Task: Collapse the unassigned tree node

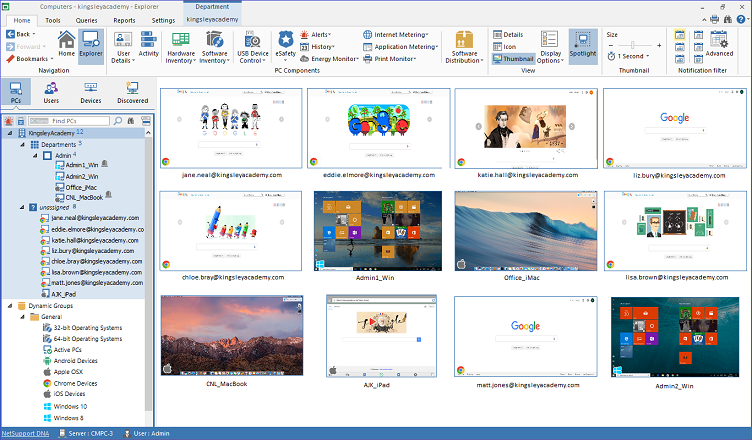Action: tap(22, 207)
